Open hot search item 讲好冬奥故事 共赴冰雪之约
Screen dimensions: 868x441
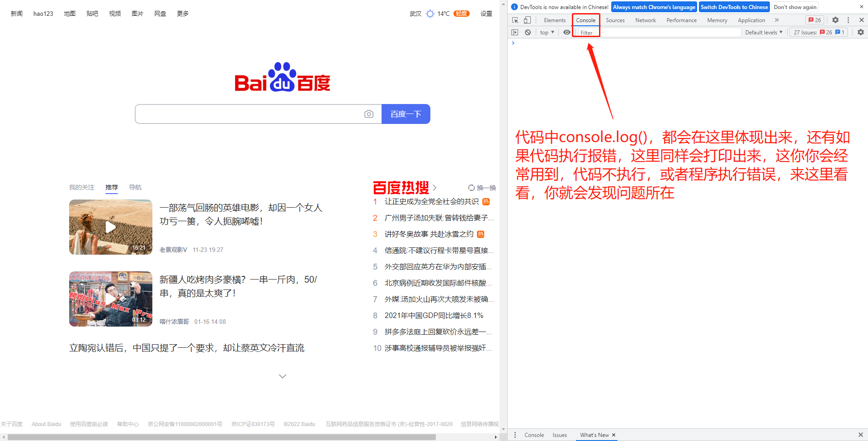429,234
